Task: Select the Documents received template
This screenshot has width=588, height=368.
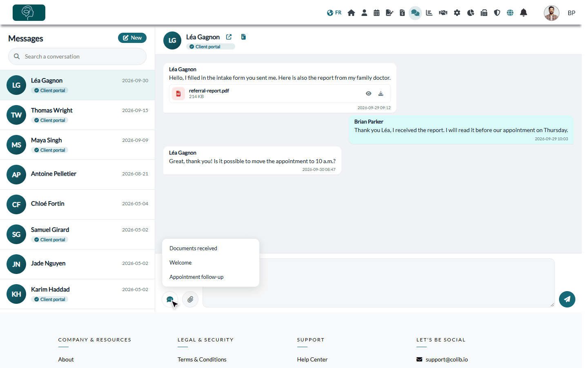Action: pyautogui.click(x=211, y=248)
